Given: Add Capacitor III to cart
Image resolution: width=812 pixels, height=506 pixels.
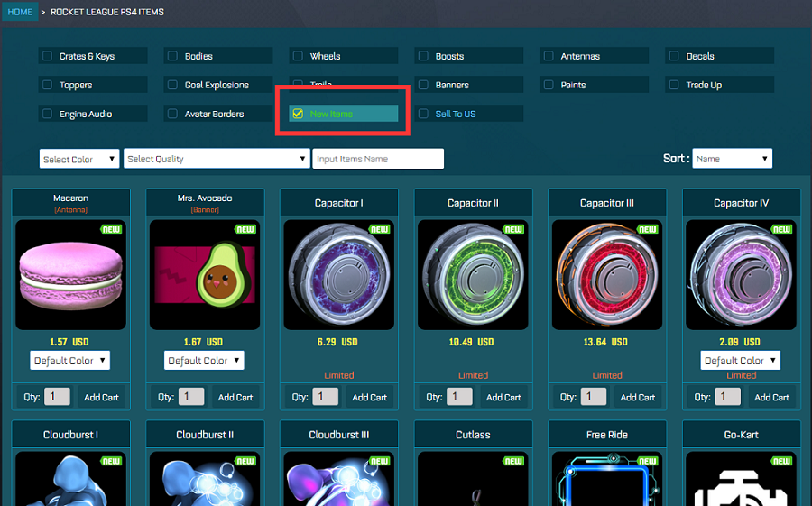Looking at the screenshot, I should (638, 397).
